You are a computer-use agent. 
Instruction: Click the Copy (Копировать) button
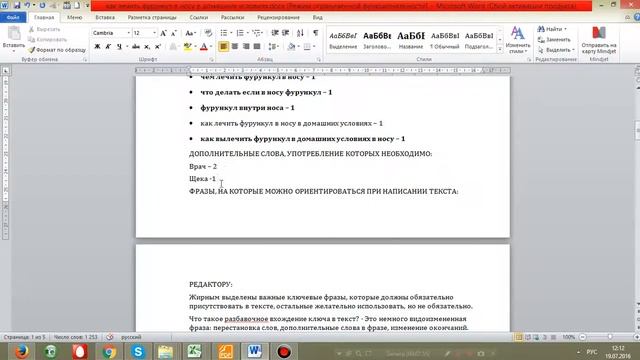(x=47, y=40)
